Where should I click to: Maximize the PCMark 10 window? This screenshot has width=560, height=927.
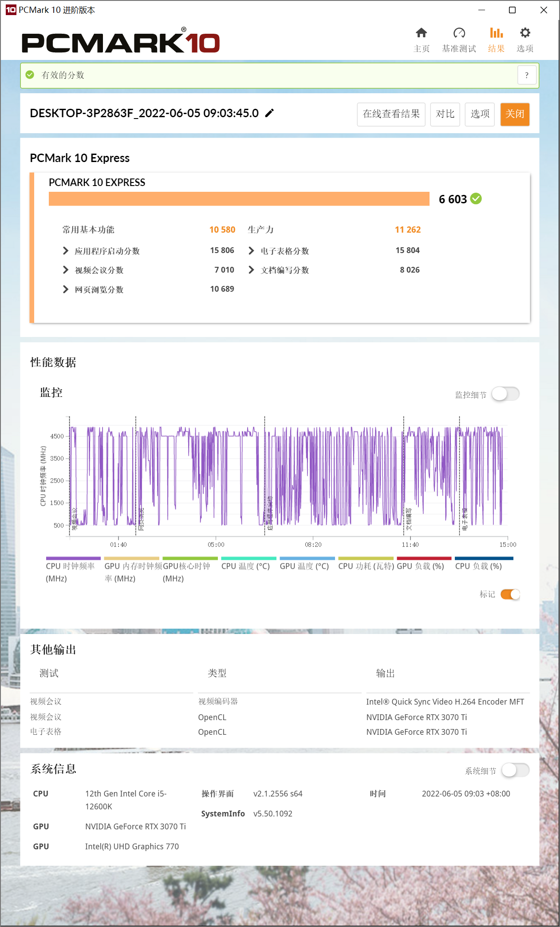click(512, 10)
